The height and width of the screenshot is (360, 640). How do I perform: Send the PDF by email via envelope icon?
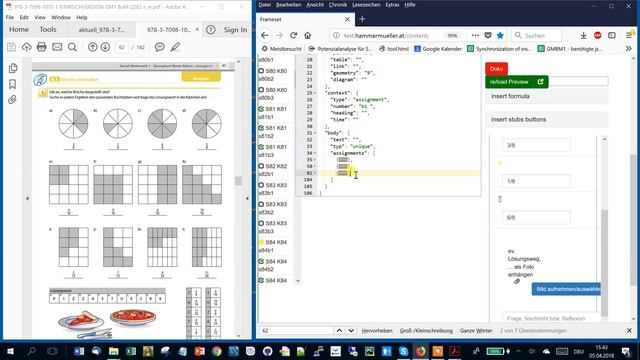tap(57, 47)
